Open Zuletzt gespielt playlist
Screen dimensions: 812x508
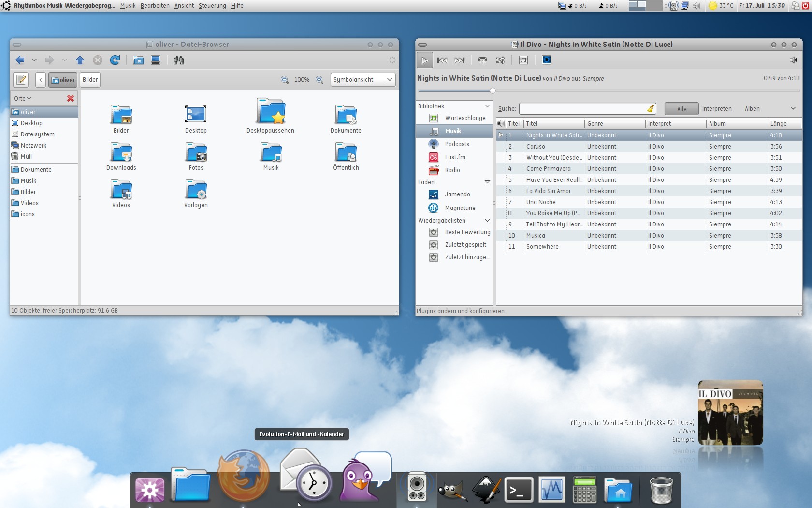(454, 245)
